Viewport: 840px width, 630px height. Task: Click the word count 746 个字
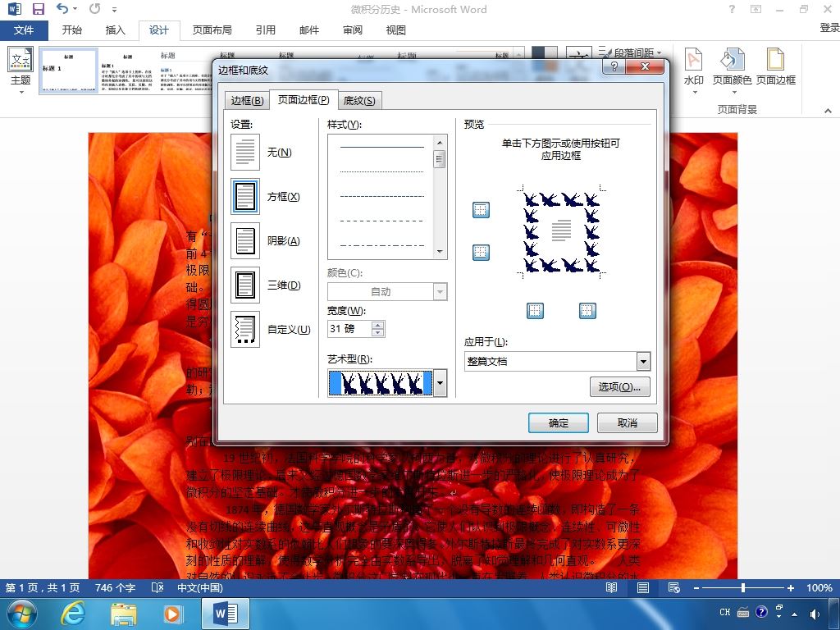click(115, 587)
